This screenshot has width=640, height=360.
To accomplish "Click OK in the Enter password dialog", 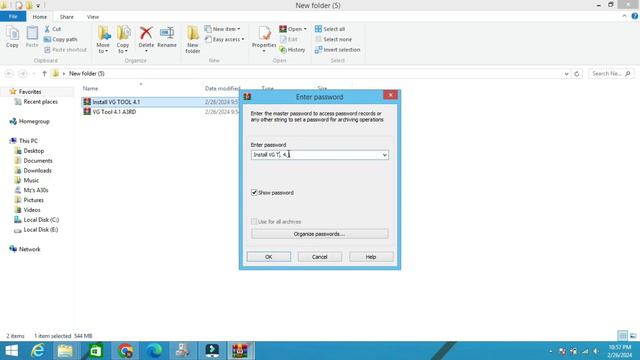I will (x=269, y=257).
